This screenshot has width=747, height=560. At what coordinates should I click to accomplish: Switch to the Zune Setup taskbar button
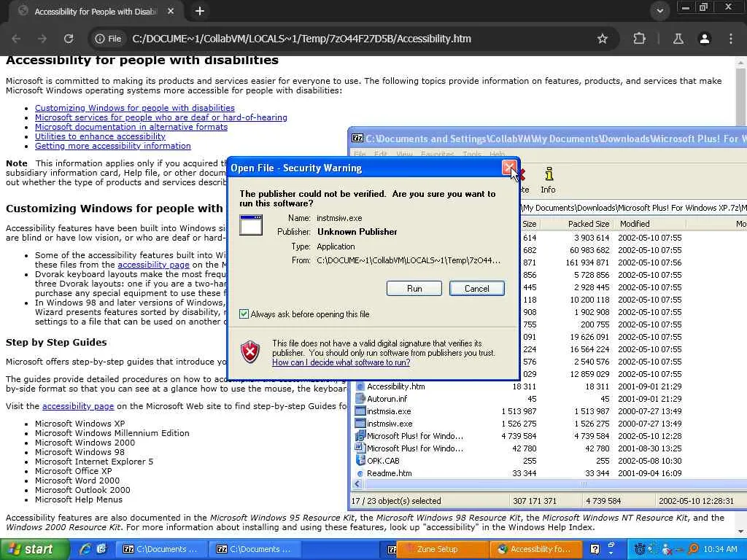tap(442, 550)
